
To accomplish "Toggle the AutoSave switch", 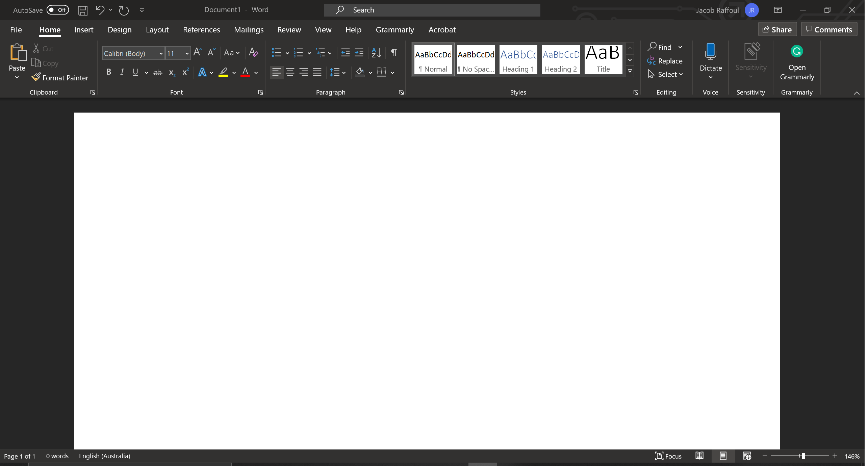I will click(58, 10).
